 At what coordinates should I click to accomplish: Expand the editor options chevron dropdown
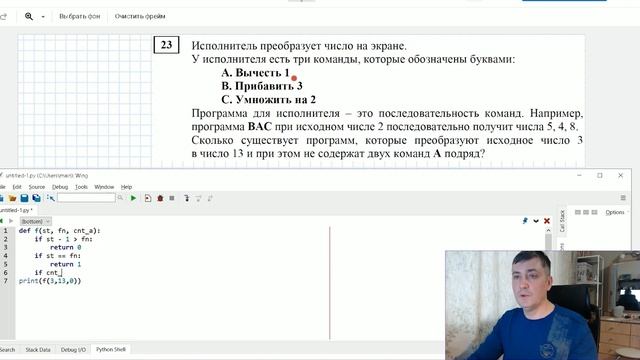(x=536, y=221)
